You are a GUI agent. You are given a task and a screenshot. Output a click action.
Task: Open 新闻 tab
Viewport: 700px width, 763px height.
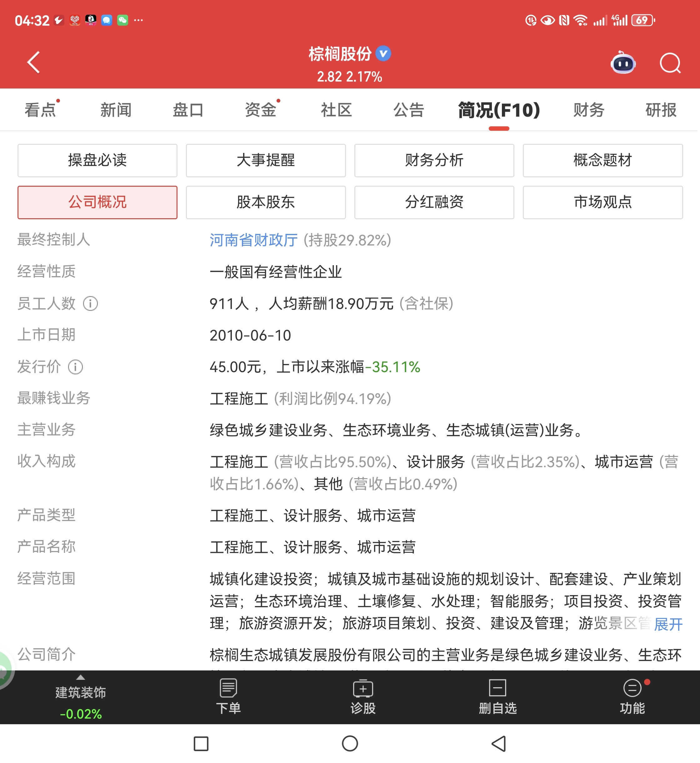pyautogui.click(x=116, y=110)
